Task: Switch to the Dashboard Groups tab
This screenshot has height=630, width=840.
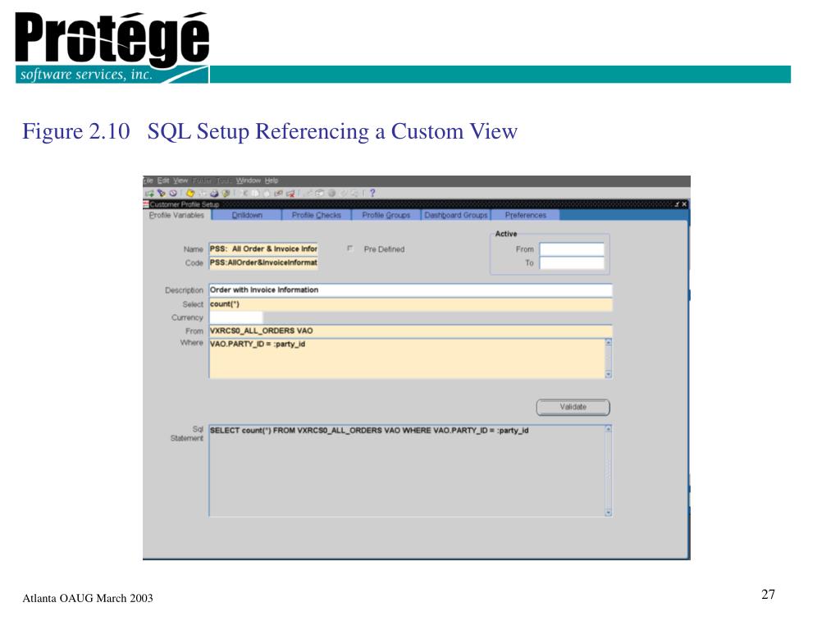Action: tap(456, 215)
